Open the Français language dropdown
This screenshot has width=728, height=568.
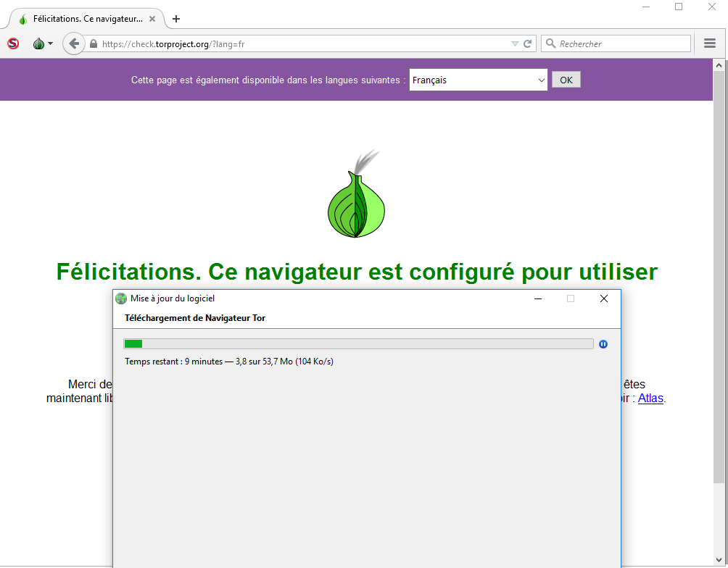[479, 80]
